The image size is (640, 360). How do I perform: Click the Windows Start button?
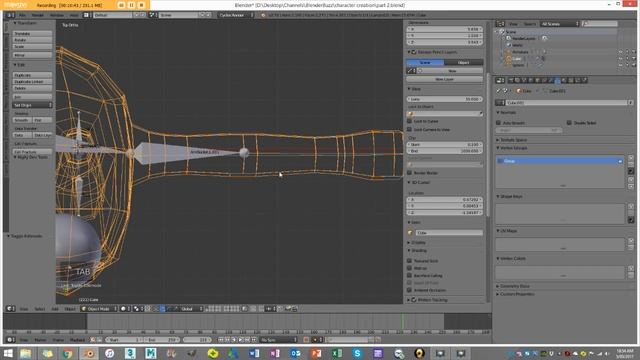(8, 353)
